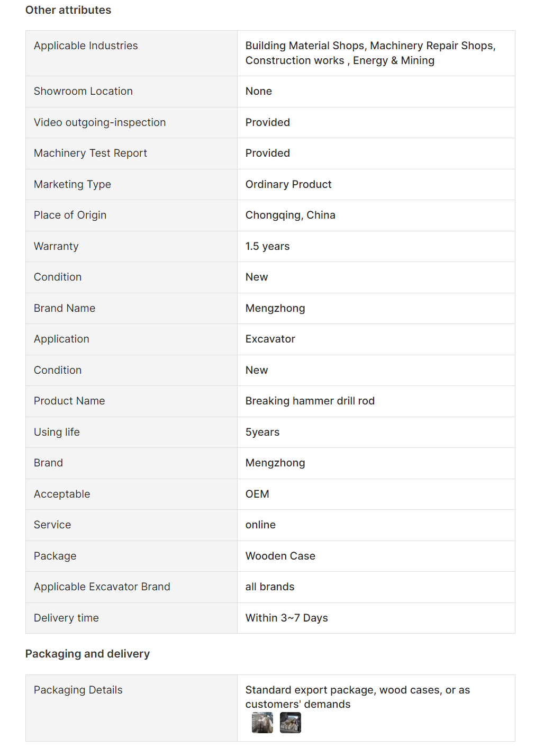Click the 'Other attributes' section heading

68,10
